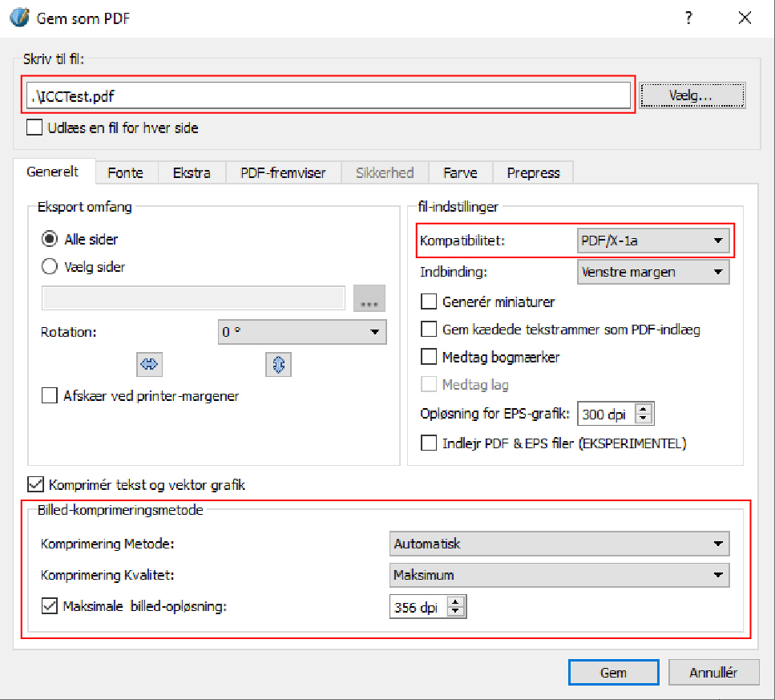Click the vertical mirror page icon
Viewport: 775px width, 700px height.
tap(278, 364)
